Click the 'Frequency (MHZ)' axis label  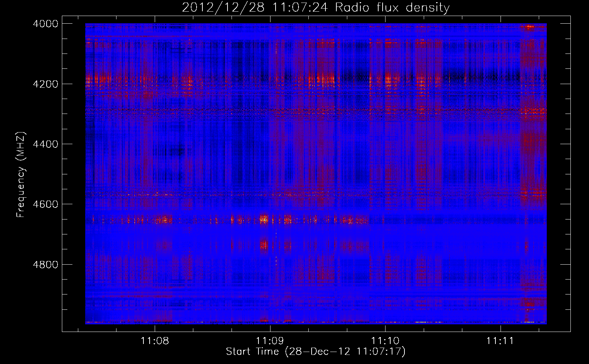pyautogui.click(x=21, y=175)
